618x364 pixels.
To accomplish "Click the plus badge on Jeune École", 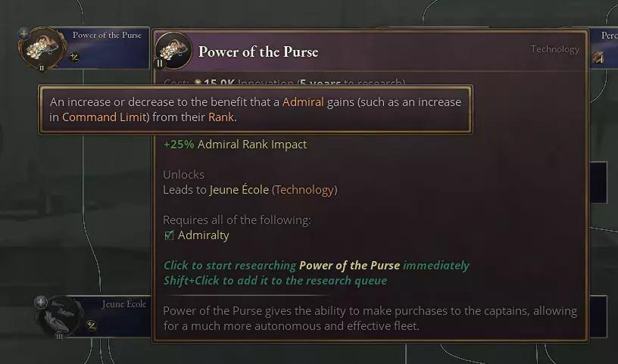I will click(41, 303).
